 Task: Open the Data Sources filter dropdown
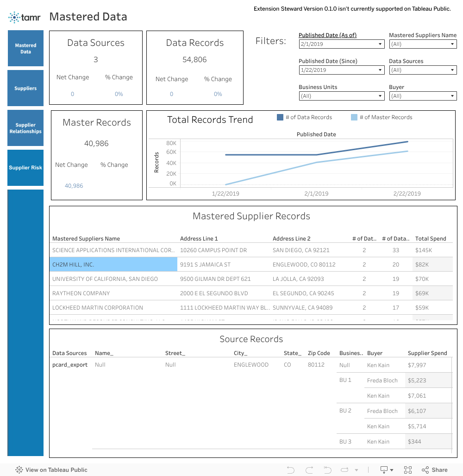[423, 70]
